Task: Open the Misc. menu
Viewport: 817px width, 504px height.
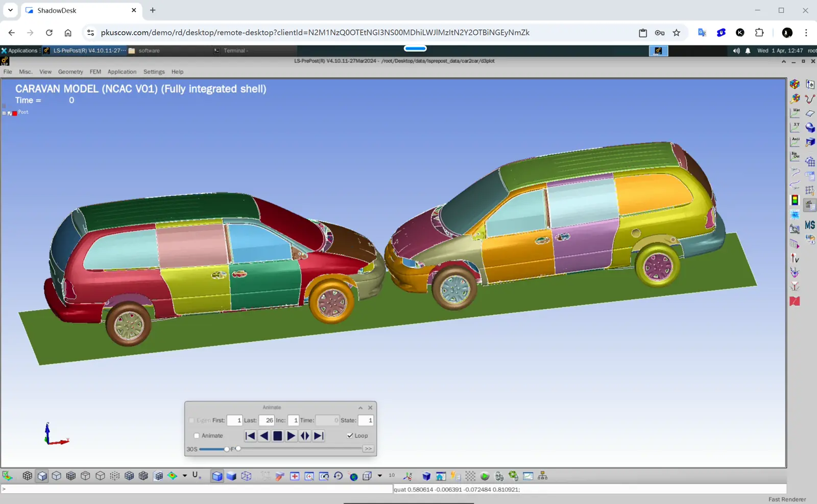Action: click(26, 72)
